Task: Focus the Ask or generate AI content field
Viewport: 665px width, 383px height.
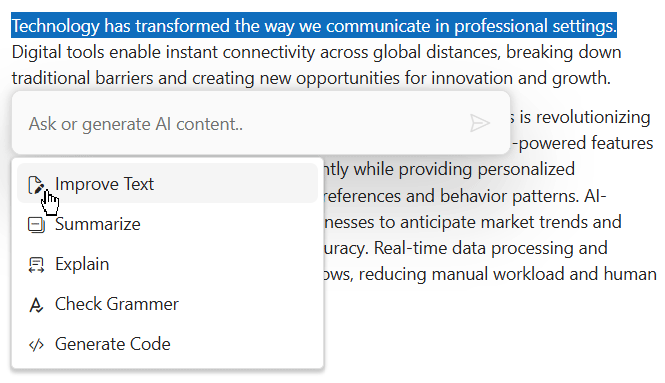Action: point(246,124)
